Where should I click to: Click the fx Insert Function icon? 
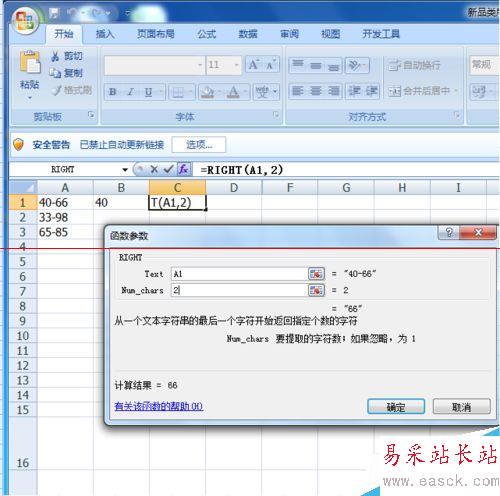tap(184, 169)
